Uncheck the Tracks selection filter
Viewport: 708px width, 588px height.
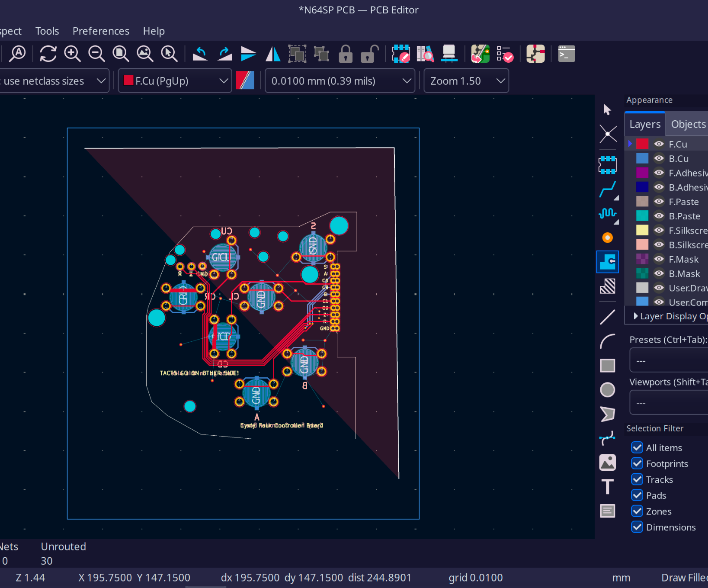coord(637,479)
